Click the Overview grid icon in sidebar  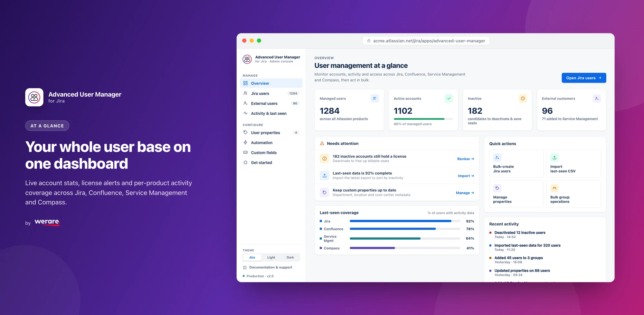coord(245,83)
